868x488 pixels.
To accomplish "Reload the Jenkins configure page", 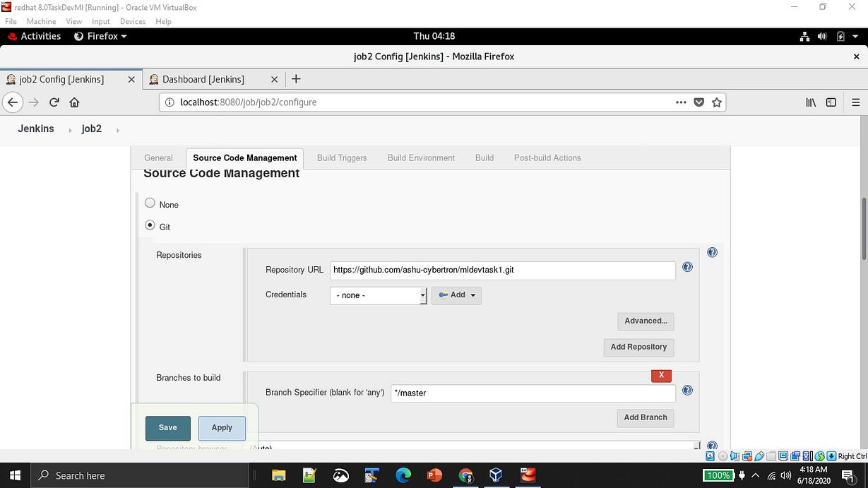I will click(54, 102).
